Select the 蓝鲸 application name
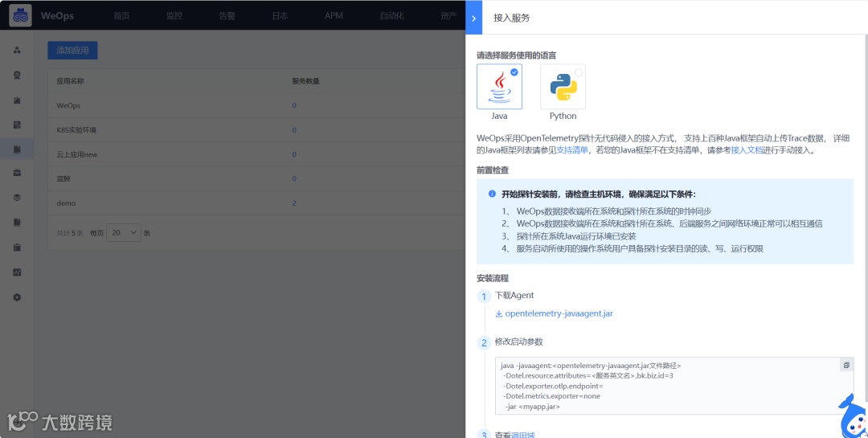 tap(63, 179)
